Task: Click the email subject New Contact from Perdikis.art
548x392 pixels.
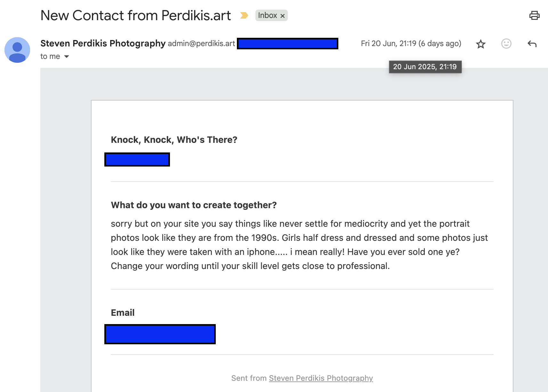Action: coord(136,15)
